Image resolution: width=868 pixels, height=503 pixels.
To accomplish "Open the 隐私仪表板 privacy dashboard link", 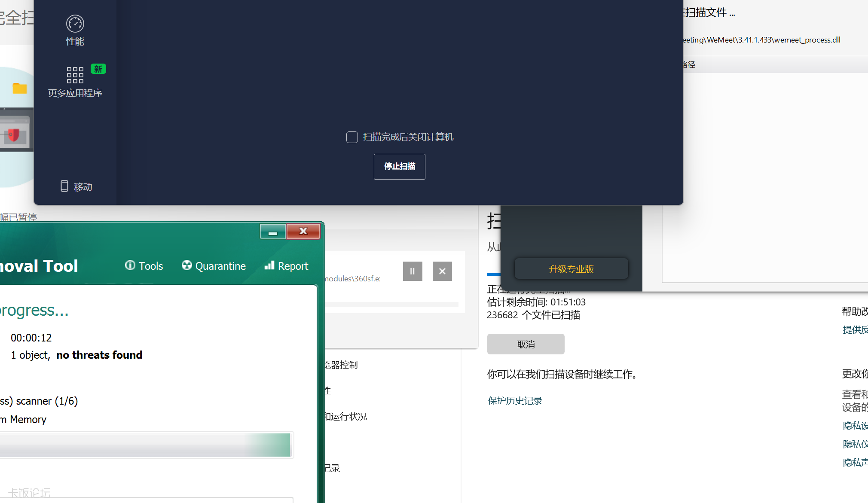I will [855, 444].
